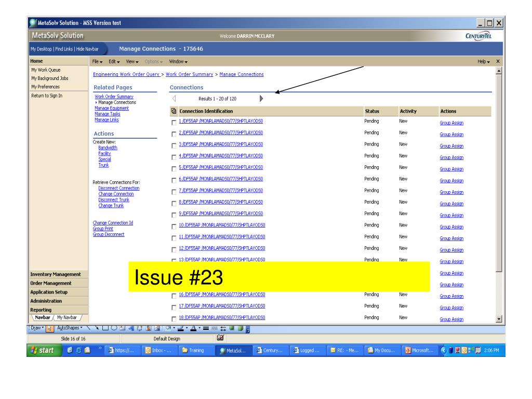Click the Windows Start button

pos(44,350)
